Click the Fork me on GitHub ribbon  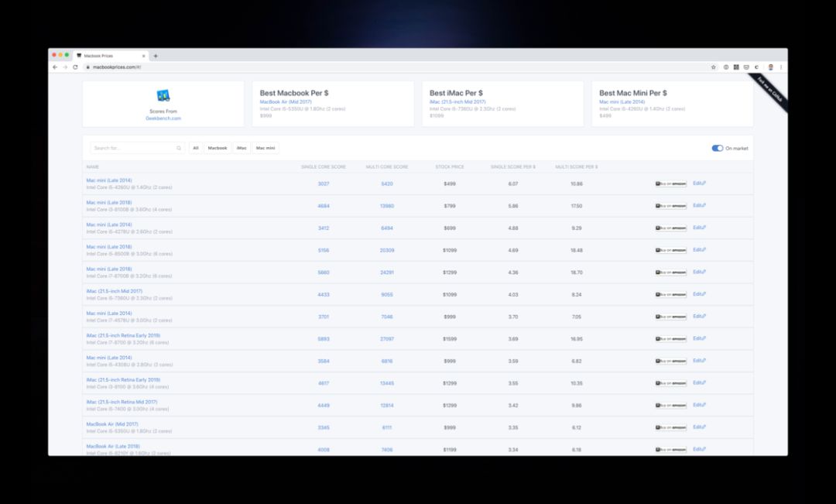769,90
